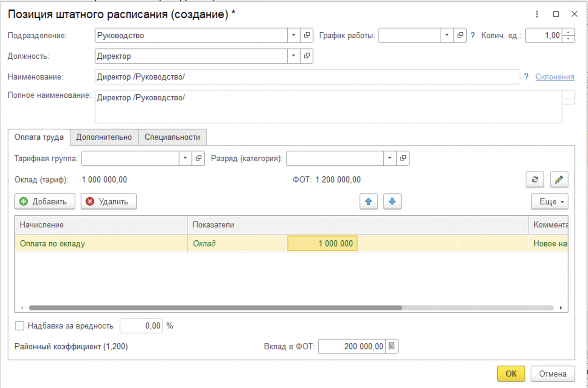Viewport: 588px width, 388px height.
Task: Click the Надбавка за вредность percent field
Action: (141, 326)
